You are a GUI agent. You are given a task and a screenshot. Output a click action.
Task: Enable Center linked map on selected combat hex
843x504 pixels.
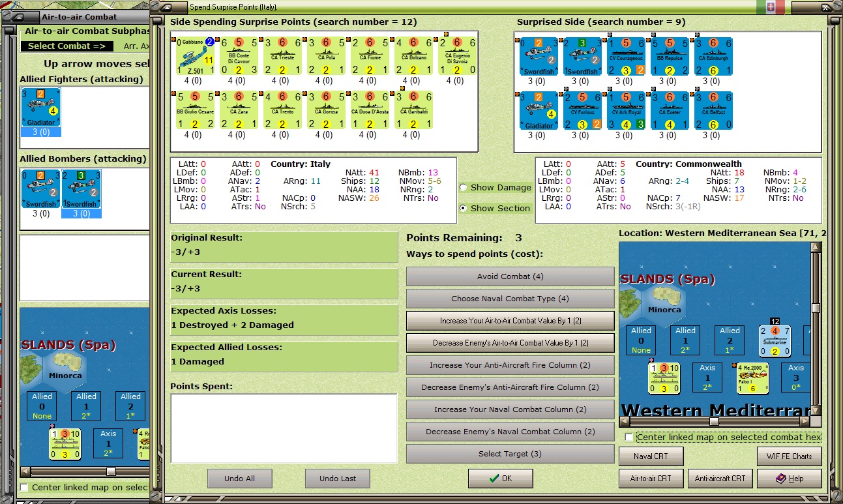629,437
